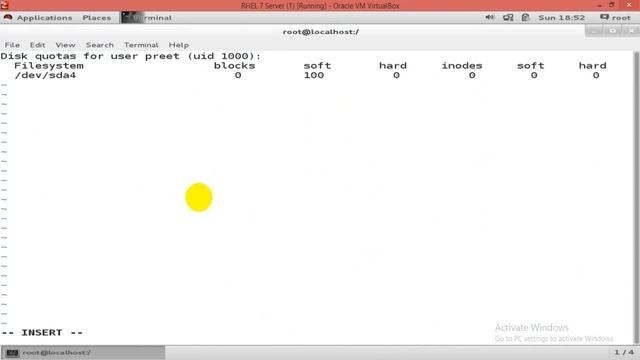Click the Filesystem column header

(49, 66)
